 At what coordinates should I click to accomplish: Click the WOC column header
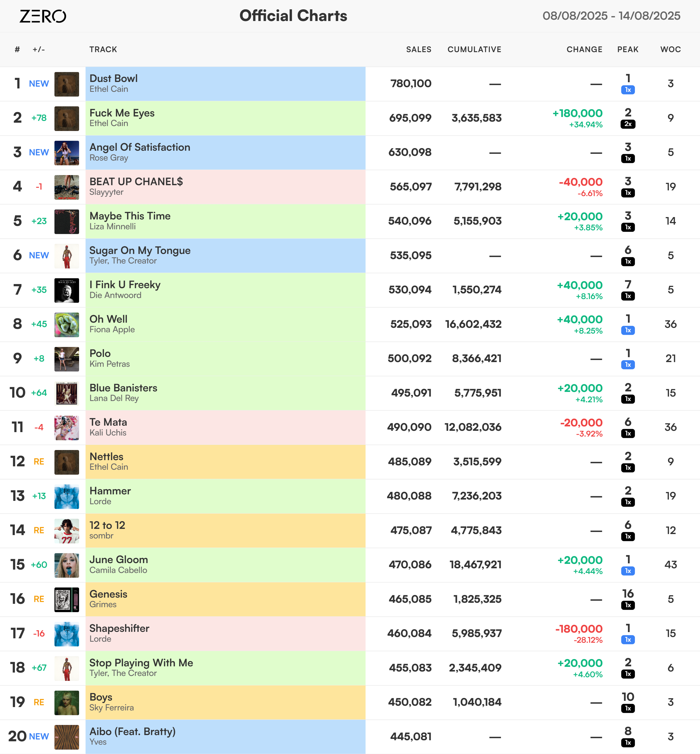click(670, 49)
